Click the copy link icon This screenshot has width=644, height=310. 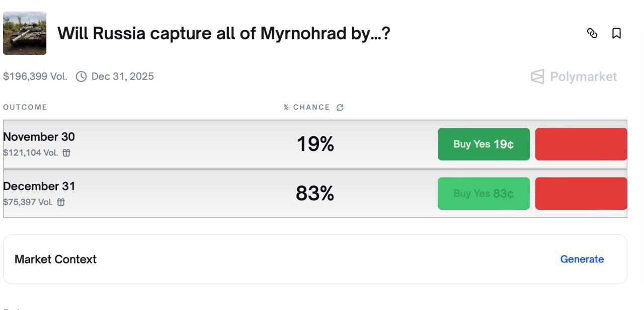[x=592, y=33]
